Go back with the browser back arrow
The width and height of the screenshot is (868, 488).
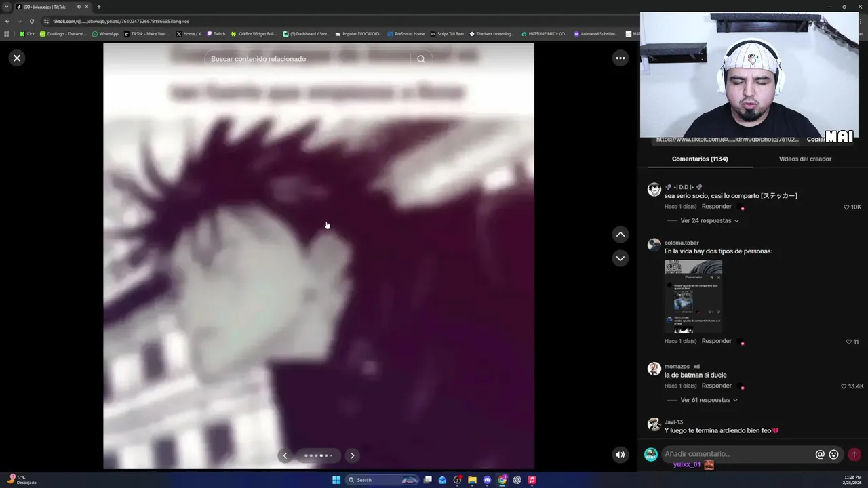pyautogui.click(x=7, y=21)
